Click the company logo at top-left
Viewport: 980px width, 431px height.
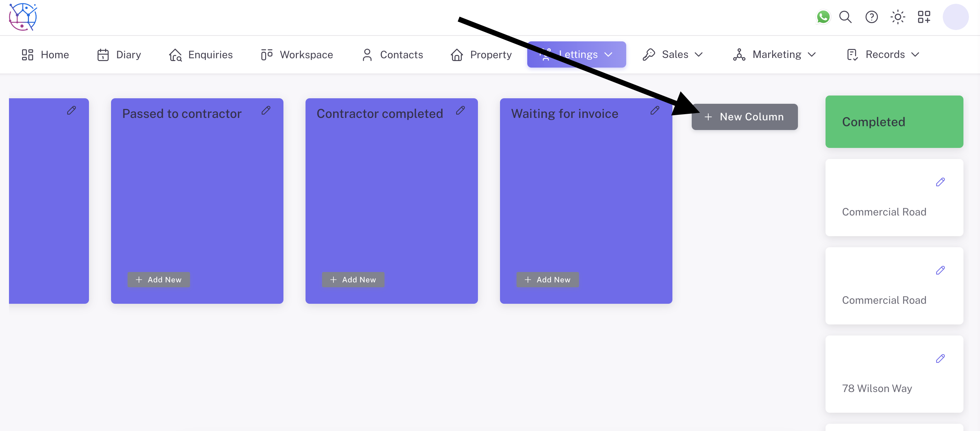23,17
